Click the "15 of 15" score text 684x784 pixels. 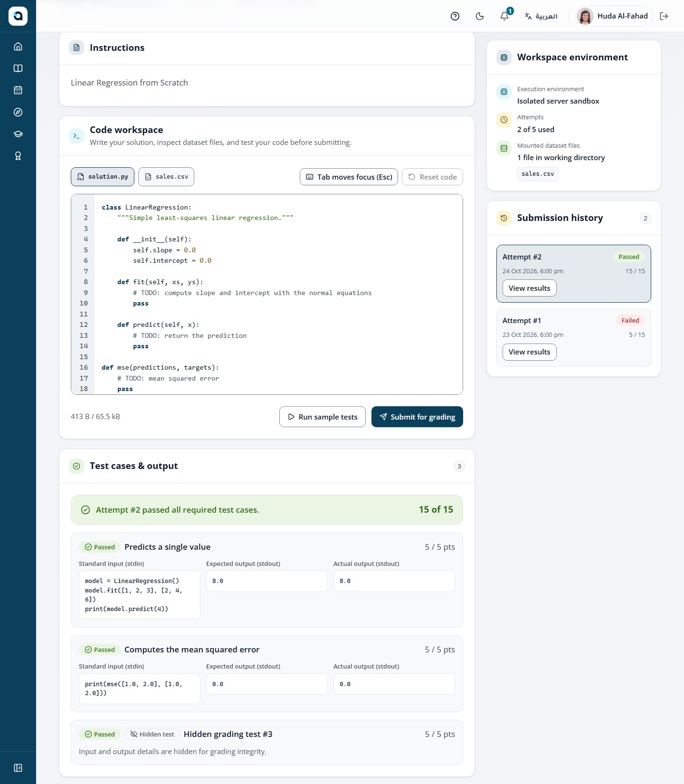point(436,509)
